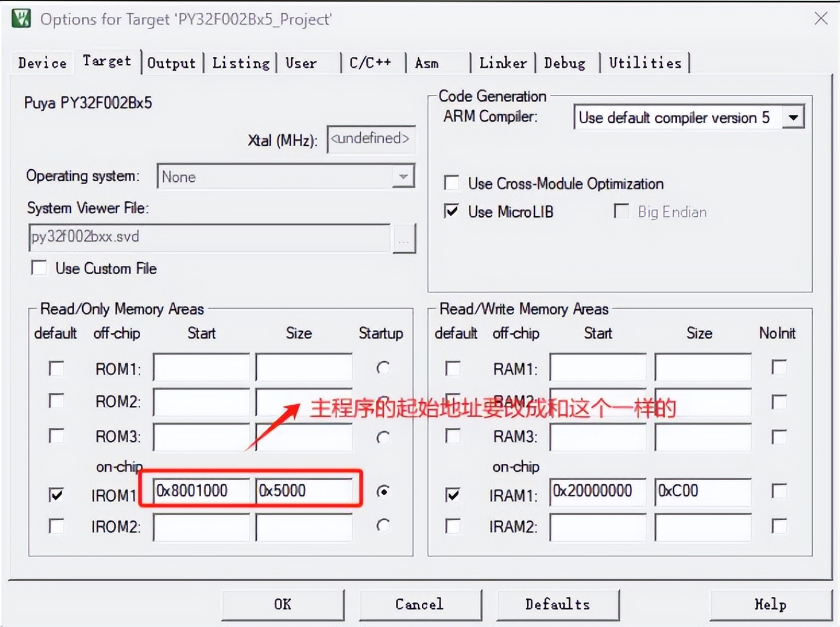Toggle the IRAM1 default checkbox
840x627 pixels.
[x=453, y=495]
